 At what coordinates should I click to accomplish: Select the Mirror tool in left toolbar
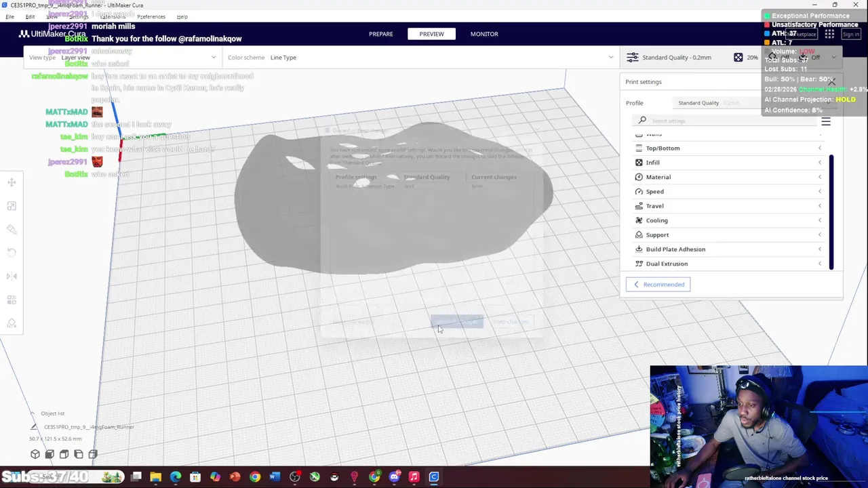12,276
